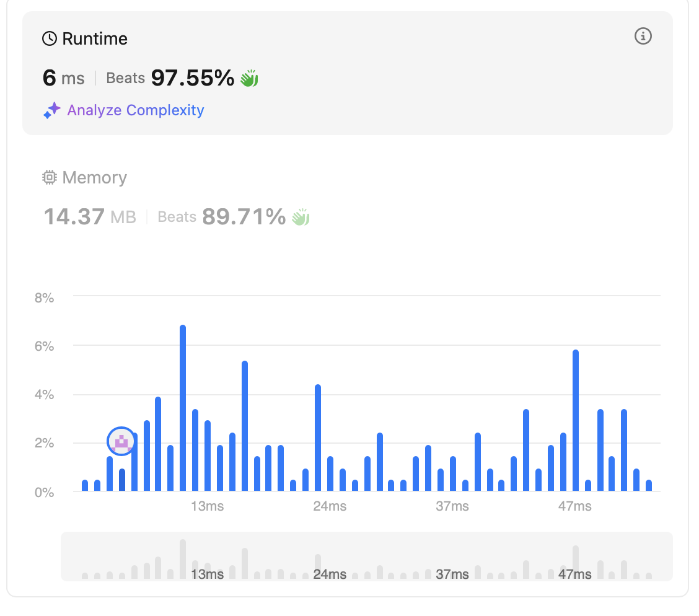Click the 24ms label in the minimap range selector

tap(330, 574)
